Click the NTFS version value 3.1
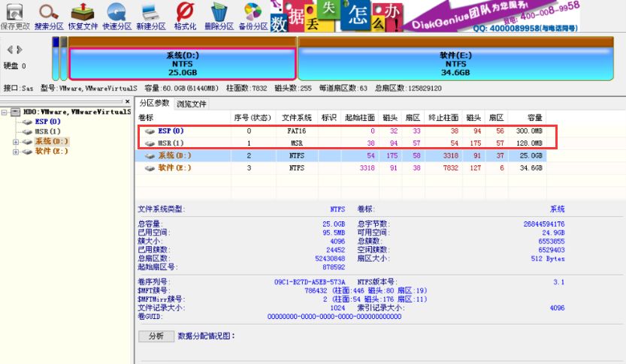The image size is (626, 364). [x=559, y=282]
